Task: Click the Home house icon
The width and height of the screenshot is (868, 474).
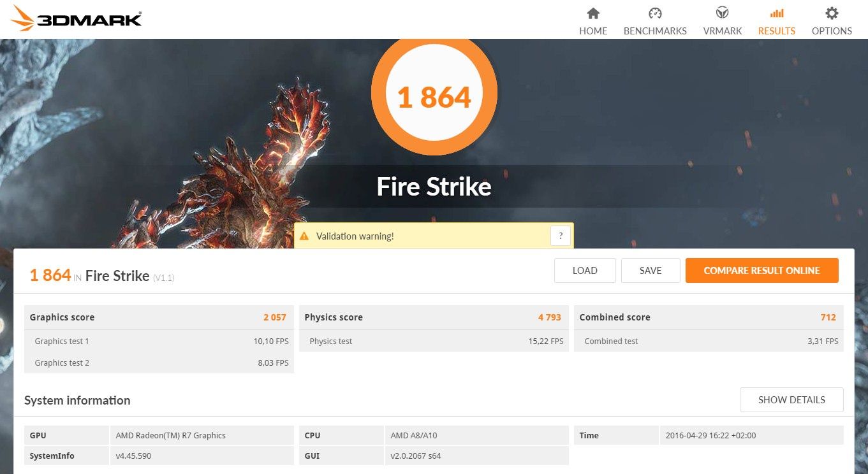Action: click(593, 13)
